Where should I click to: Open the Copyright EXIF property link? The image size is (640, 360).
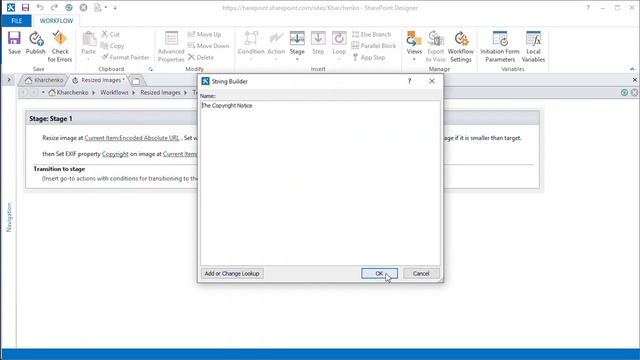[x=115, y=154]
